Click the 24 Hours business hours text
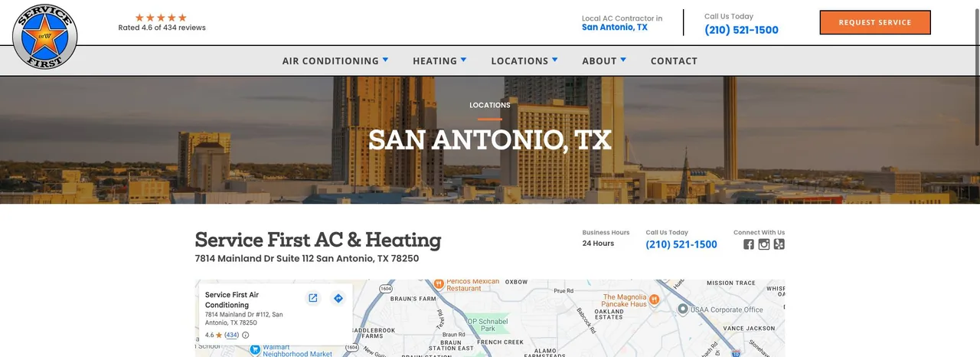The width and height of the screenshot is (980, 357). [x=598, y=244]
